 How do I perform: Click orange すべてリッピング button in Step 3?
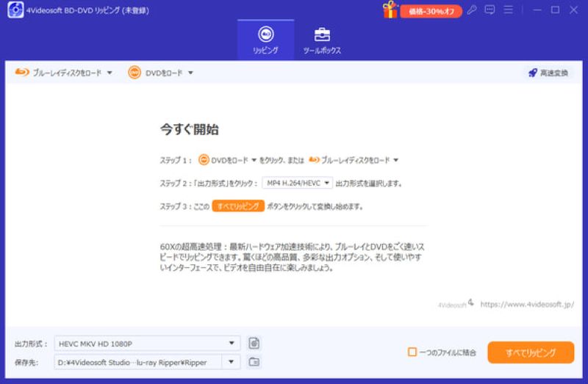(238, 206)
